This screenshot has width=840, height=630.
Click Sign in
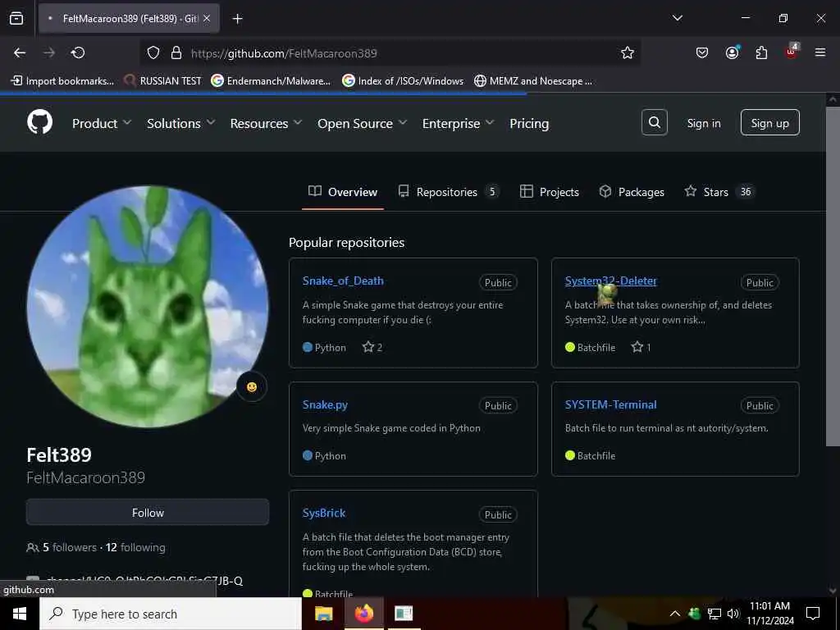pos(703,123)
